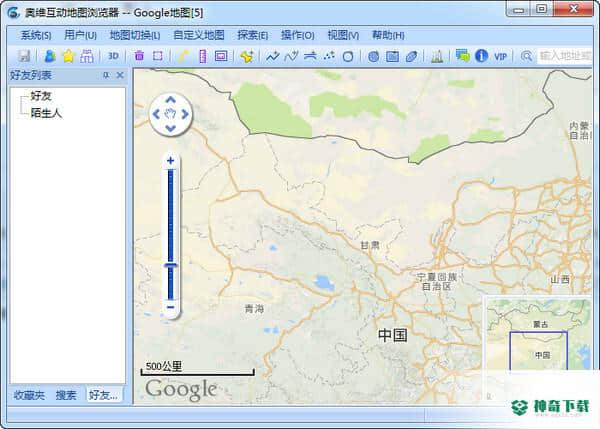Open the 探索(E) menu
This screenshot has width=600, height=429.
(253, 35)
